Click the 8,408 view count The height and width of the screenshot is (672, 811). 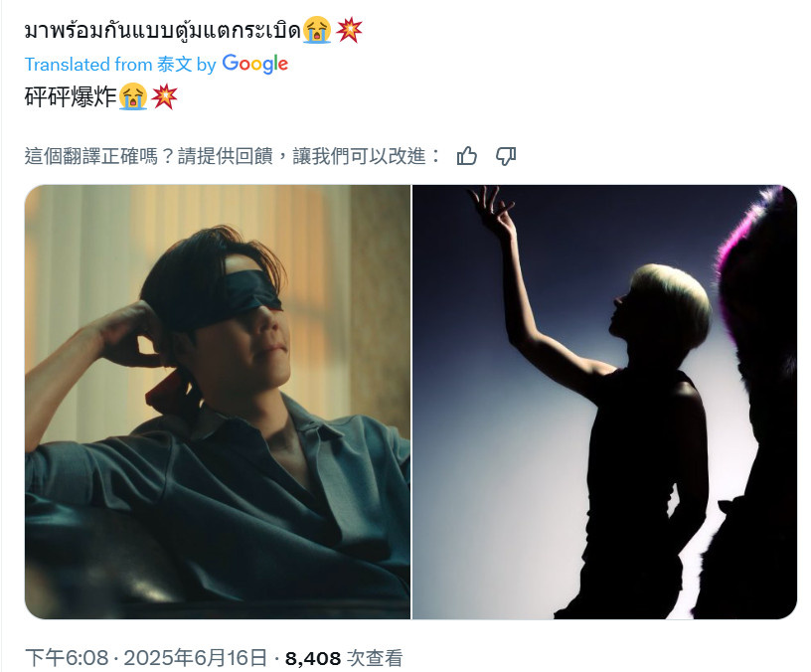point(313,658)
